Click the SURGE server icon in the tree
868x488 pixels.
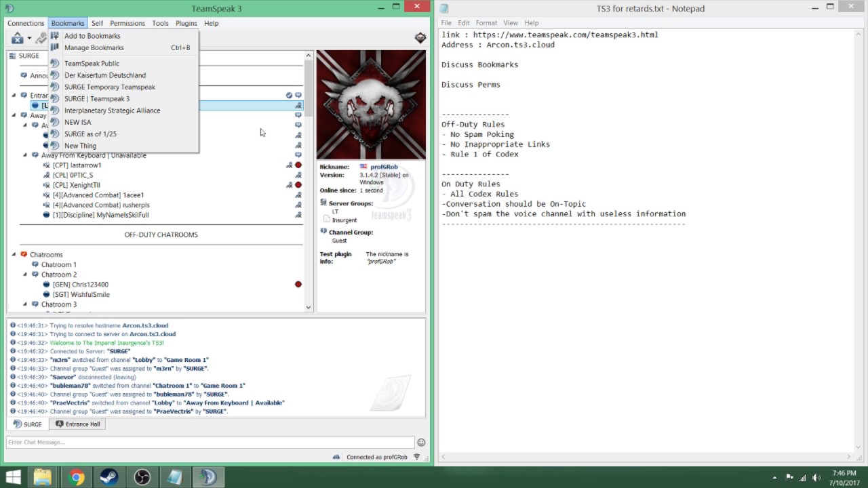13,56
